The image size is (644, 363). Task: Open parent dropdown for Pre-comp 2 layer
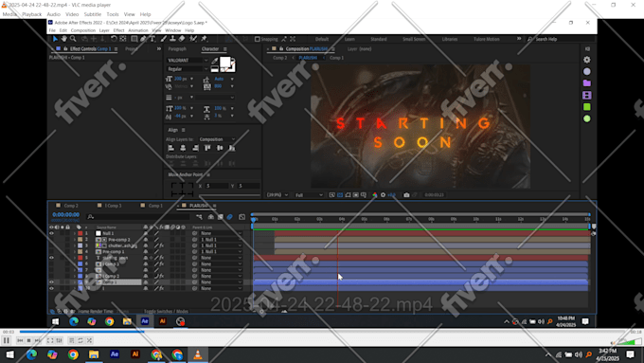click(x=221, y=239)
